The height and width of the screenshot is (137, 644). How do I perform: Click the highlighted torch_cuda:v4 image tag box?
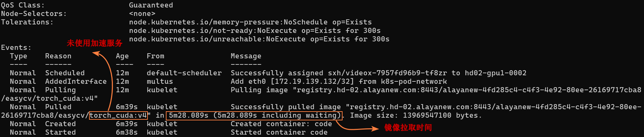119,116
